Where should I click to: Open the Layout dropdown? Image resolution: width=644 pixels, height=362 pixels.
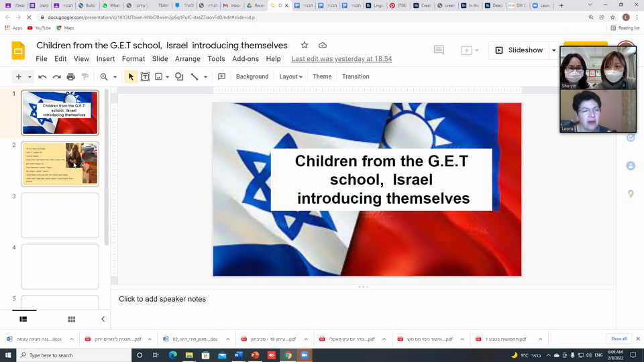click(x=290, y=77)
